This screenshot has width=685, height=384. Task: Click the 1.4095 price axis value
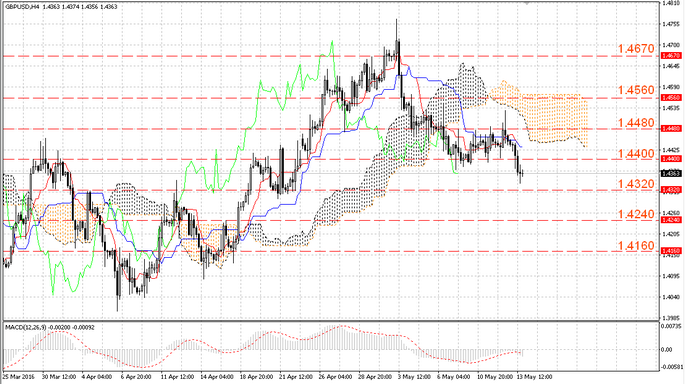[671, 276]
